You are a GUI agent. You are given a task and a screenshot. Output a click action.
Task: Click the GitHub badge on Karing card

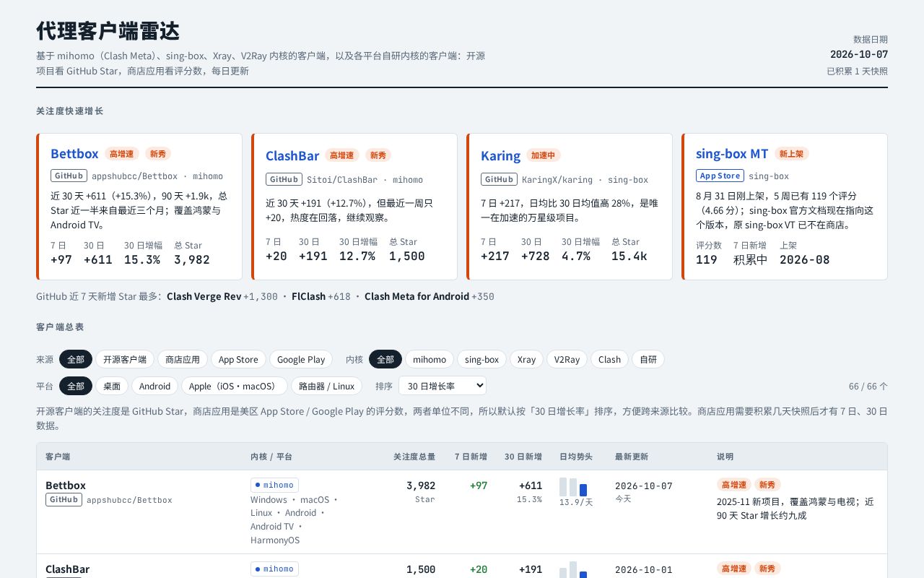(x=499, y=179)
